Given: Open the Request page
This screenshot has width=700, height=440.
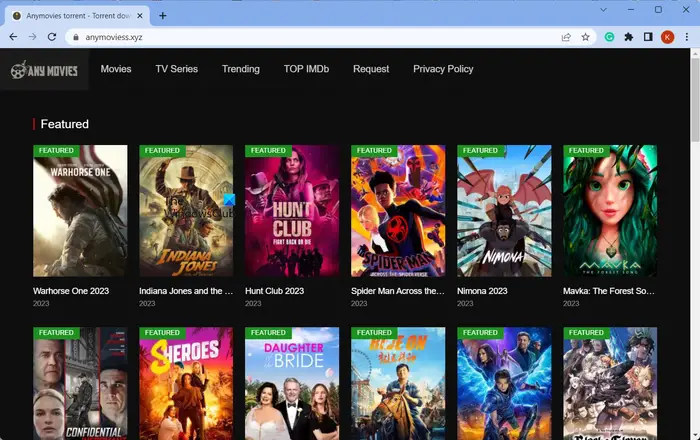Looking at the screenshot, I should (x=371, y=69).
